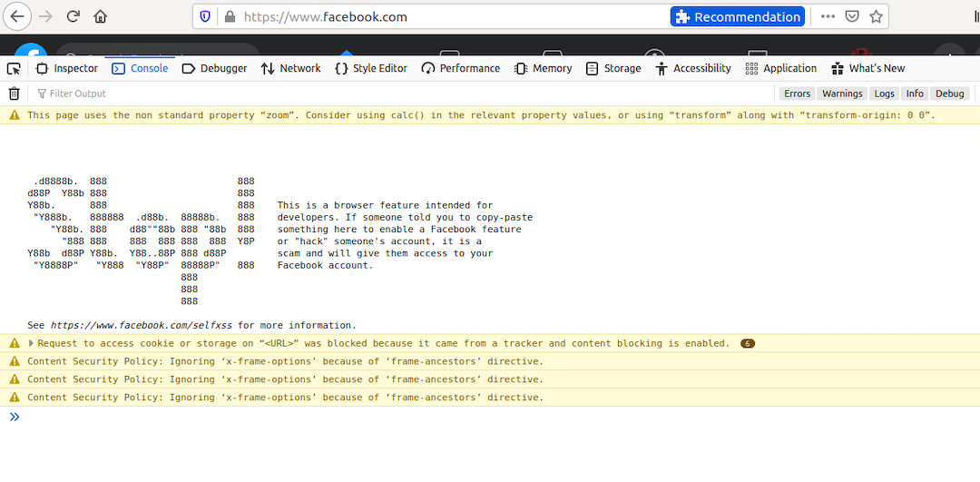Click the filter funnel icon
Image resolution: width=980 pixels, height=482 pixels.
(42, 93)
